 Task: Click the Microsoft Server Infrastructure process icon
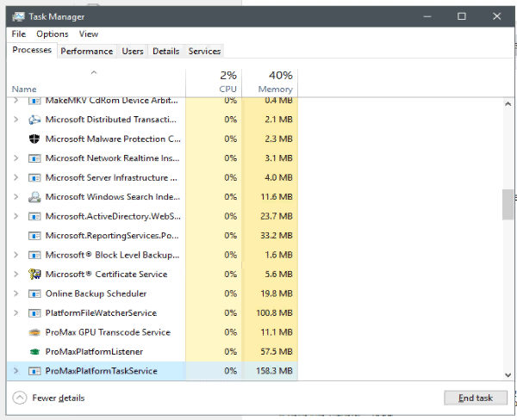[34, 178]
